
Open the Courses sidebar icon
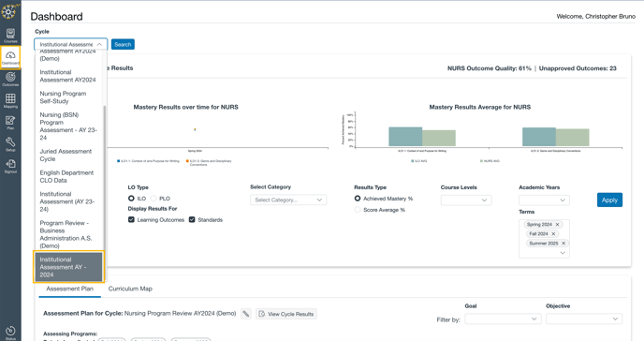[x=10, y=36]
